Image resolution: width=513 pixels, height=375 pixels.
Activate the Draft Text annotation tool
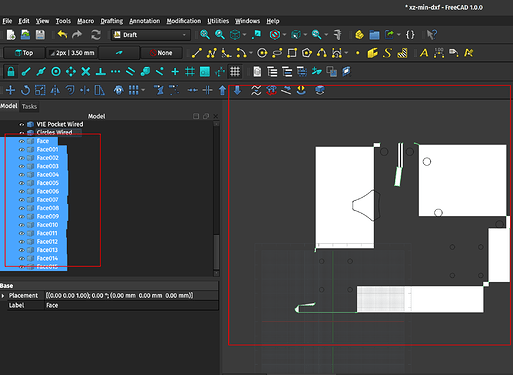pos(424,53)
